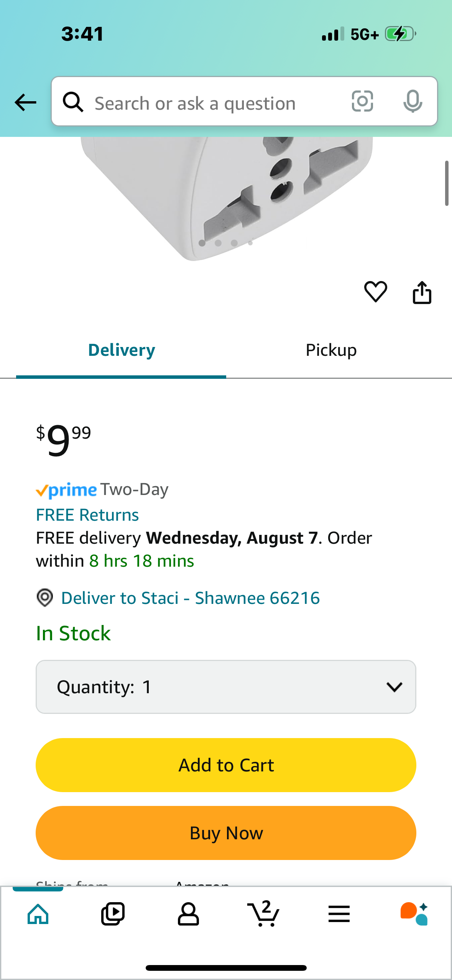452x980 pixels.
Task: Change delivery address Staci - Shawnee 66216
Action: tap(190, 598)
